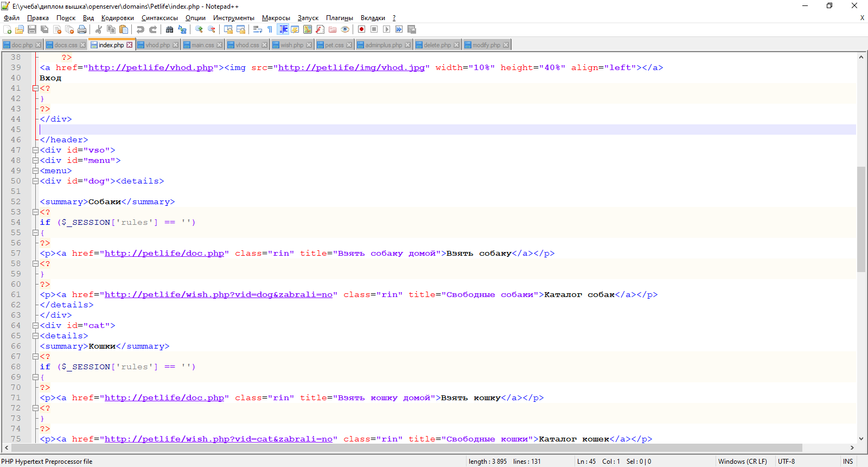Collapse the div id="dog" fold at line 50
The image size is (868, 467).
tap(35, 181)
